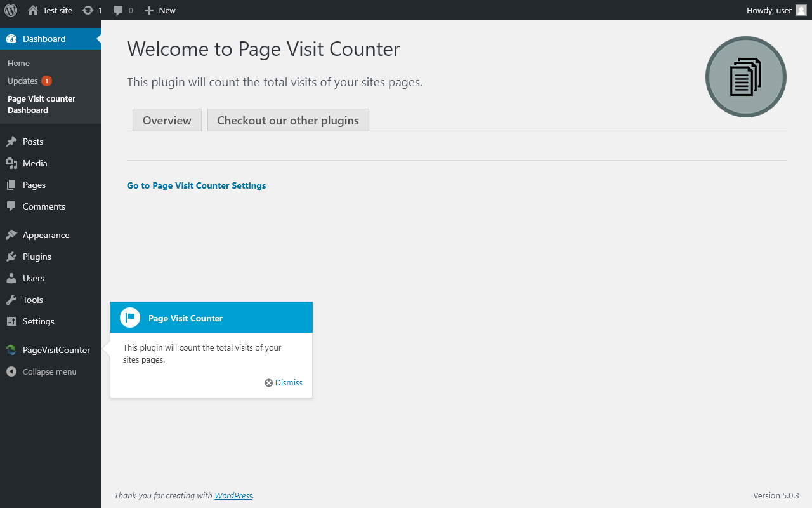Click the Comments speech bubble sidebar icon
The width and height of the screenshot is (812, 508).
click(x=11, y=206)
